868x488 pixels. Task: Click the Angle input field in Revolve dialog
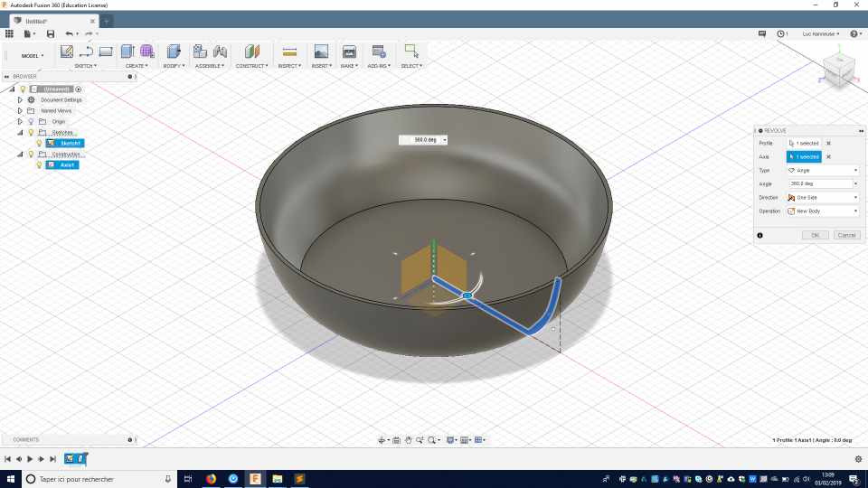click(819, 183)
